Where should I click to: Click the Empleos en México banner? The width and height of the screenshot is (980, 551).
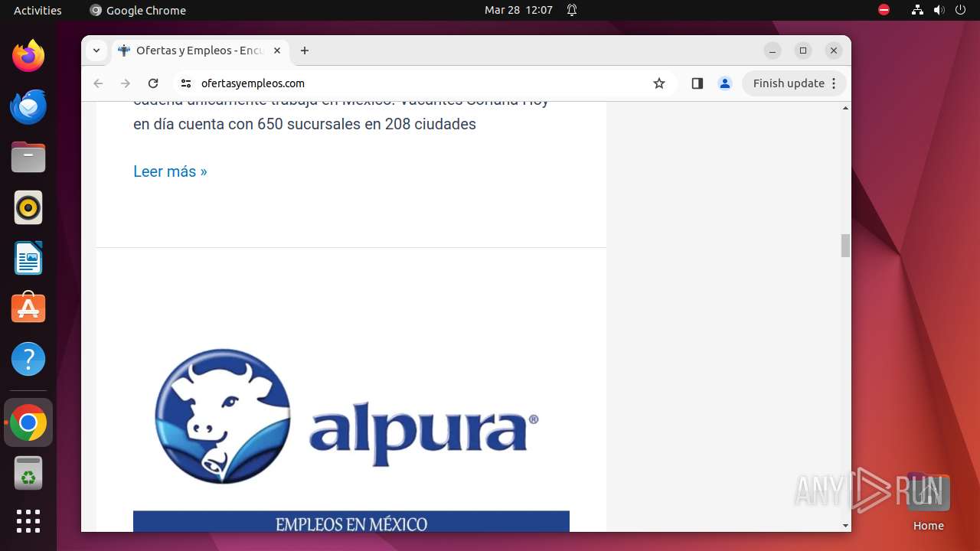(x=351, y=522)
